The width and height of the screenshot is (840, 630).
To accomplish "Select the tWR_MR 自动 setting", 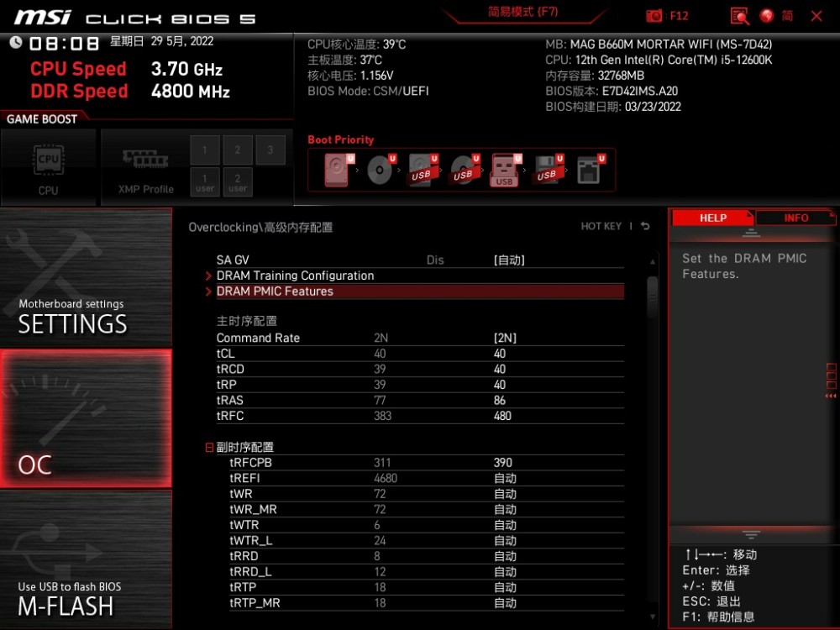I will pyautogui.click(x=505, y=509).
